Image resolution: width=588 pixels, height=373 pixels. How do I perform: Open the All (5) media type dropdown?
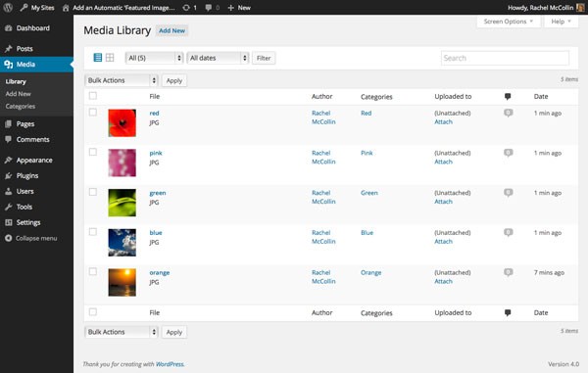[154, 58]
